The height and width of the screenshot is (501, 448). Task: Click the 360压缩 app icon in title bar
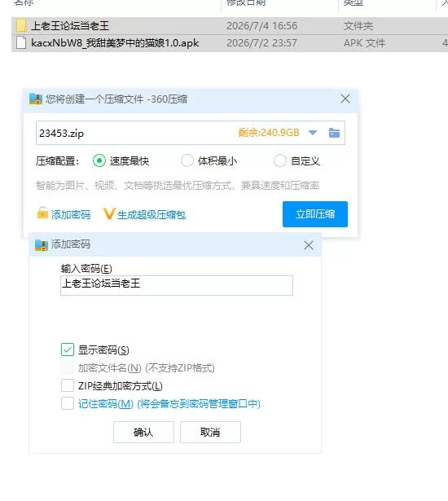pyautogui.click(x=36, y=99)
